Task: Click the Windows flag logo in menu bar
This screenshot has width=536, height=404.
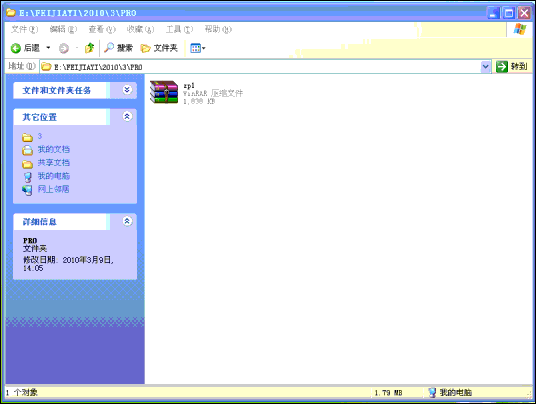Action: coord(520,29)
